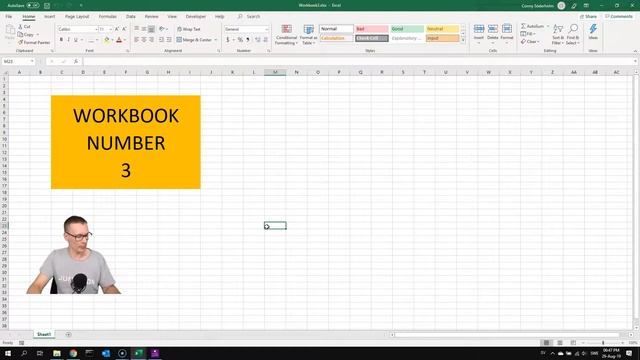Click the Save icon in title bar
This screenshot has height=360, width=640.
pyautogui.click(x=47, y=6)
